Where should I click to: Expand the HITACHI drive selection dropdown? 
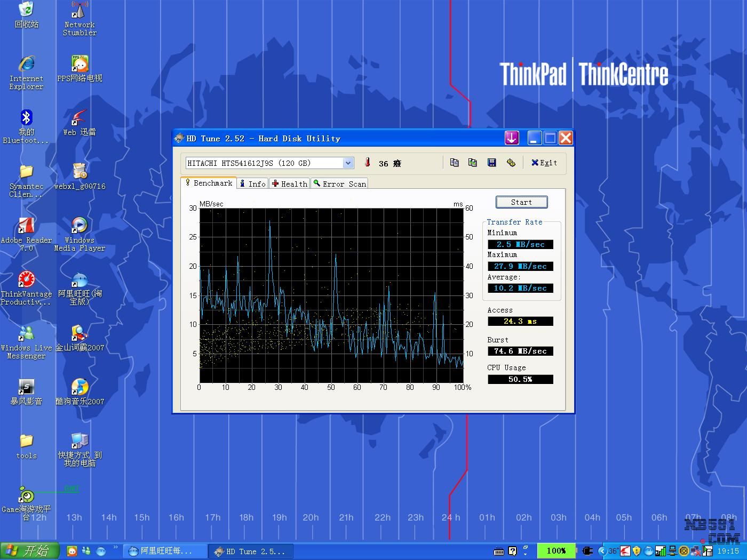tap(348, 163)
